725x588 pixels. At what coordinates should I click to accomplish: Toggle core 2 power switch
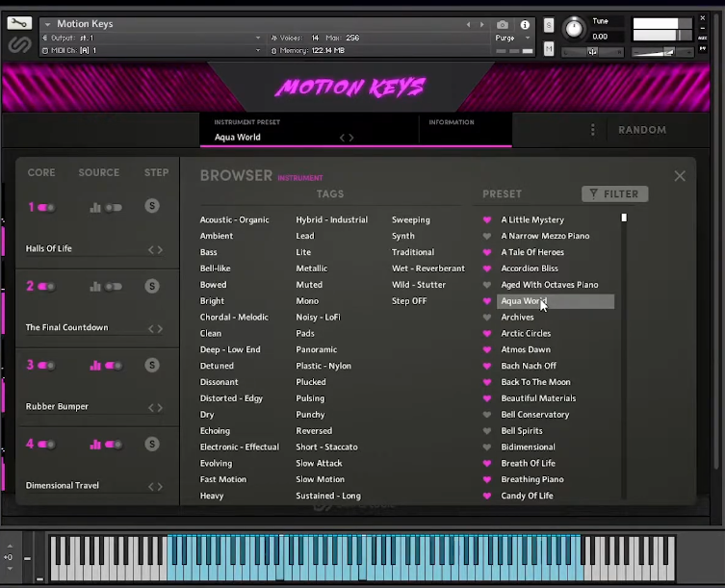[46, 287]
